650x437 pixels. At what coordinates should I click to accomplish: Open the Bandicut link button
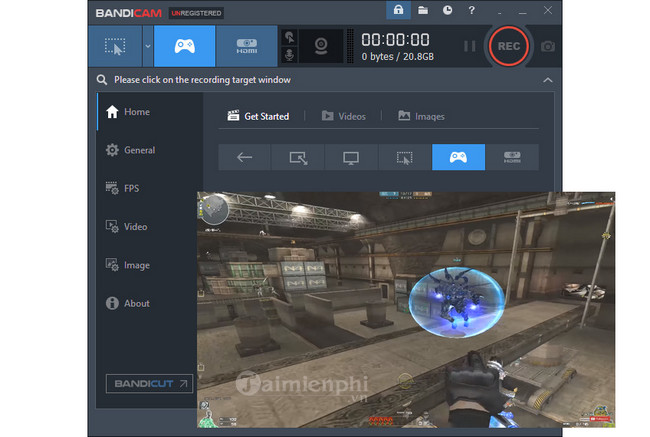(x=149, y=384)
